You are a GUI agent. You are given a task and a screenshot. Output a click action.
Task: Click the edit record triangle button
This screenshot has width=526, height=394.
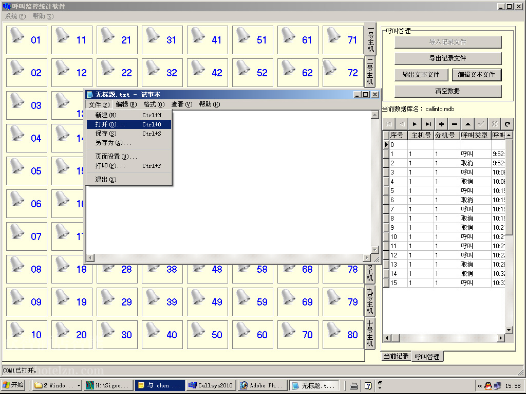tap(468, 124)
